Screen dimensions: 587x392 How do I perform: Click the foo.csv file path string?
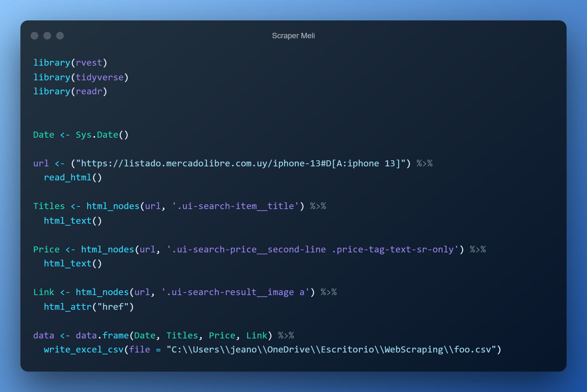click(332, 349)
